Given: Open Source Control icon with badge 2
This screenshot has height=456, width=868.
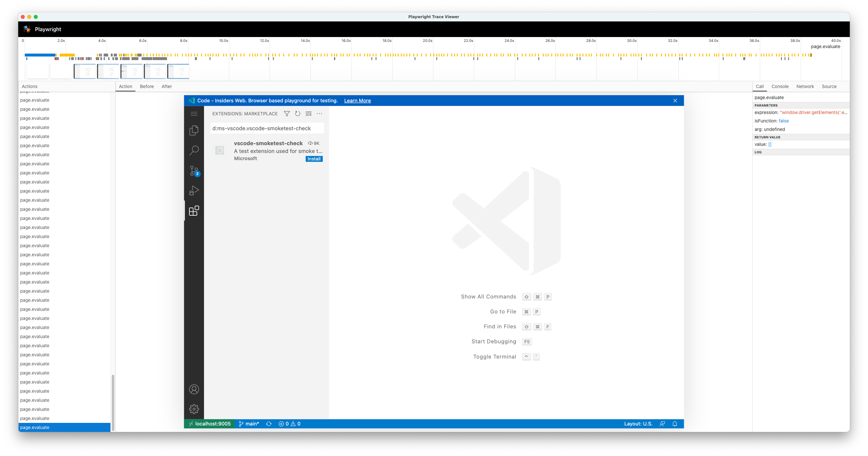Looking at the screenshot, I should (x=195, y=171).
